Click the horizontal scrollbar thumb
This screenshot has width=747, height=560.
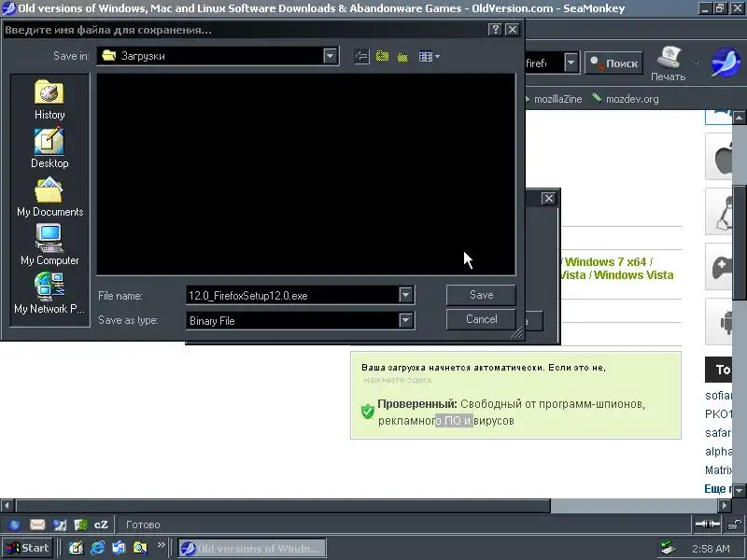click(283, 505)
